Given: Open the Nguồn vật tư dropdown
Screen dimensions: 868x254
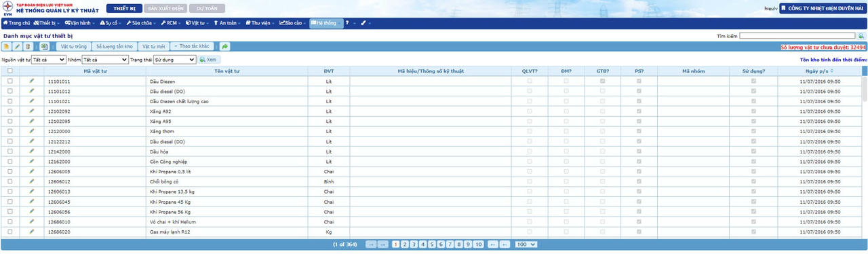Looking at the screenshot, I should 48,60.
